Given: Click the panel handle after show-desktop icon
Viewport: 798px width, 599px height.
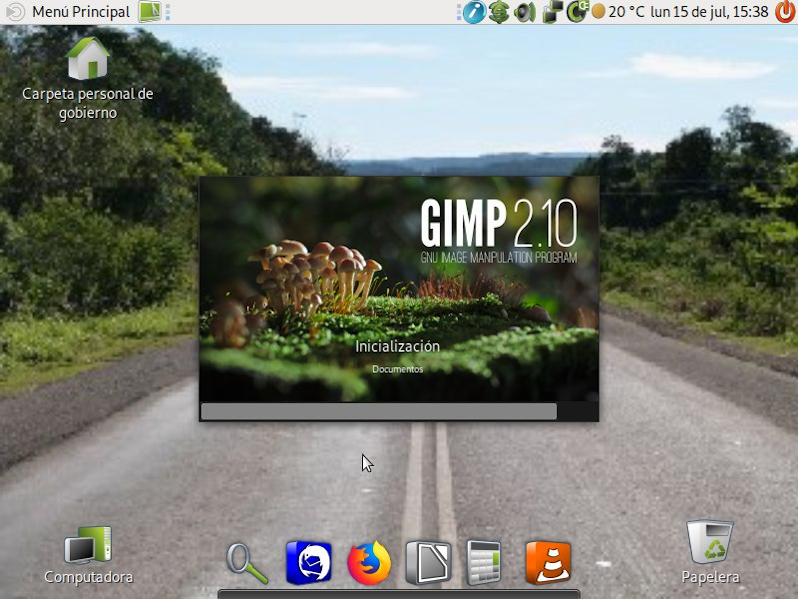Looking at the screenshot, I should (x=167, y=12).
